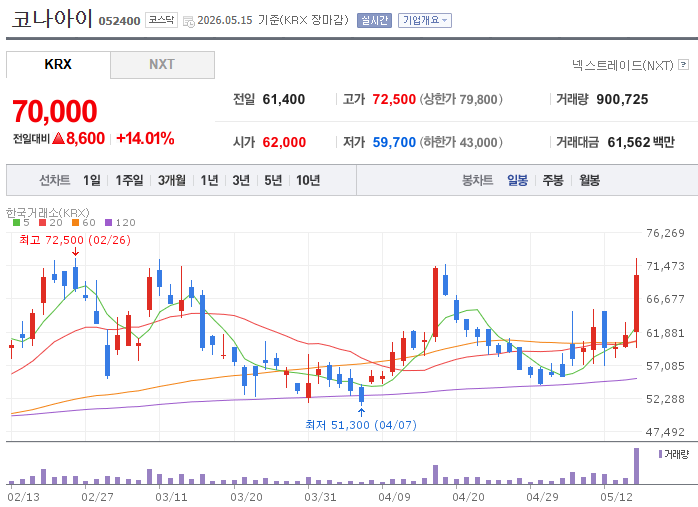
Task: Switch to the NXT tab
Action: pos(162,65)
